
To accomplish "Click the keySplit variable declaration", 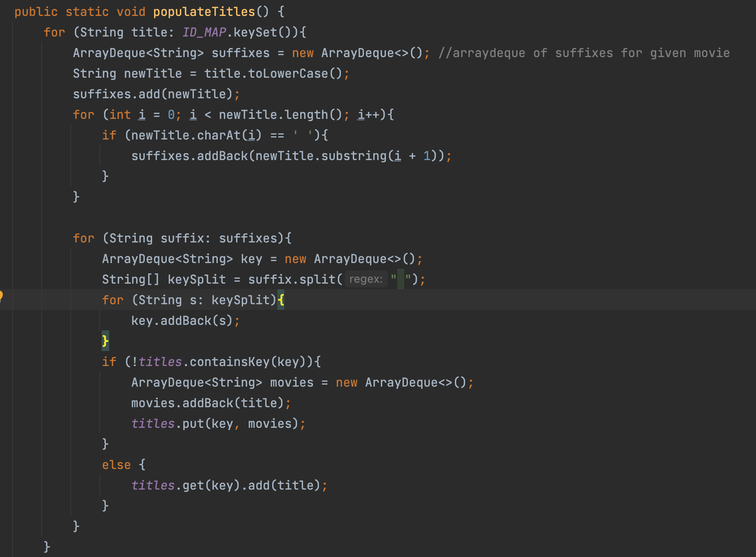I will [x=197, y=279].
